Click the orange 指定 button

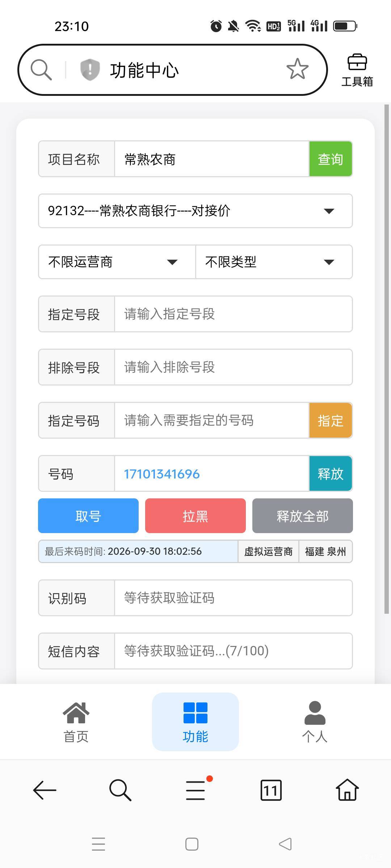click(331, 420)
